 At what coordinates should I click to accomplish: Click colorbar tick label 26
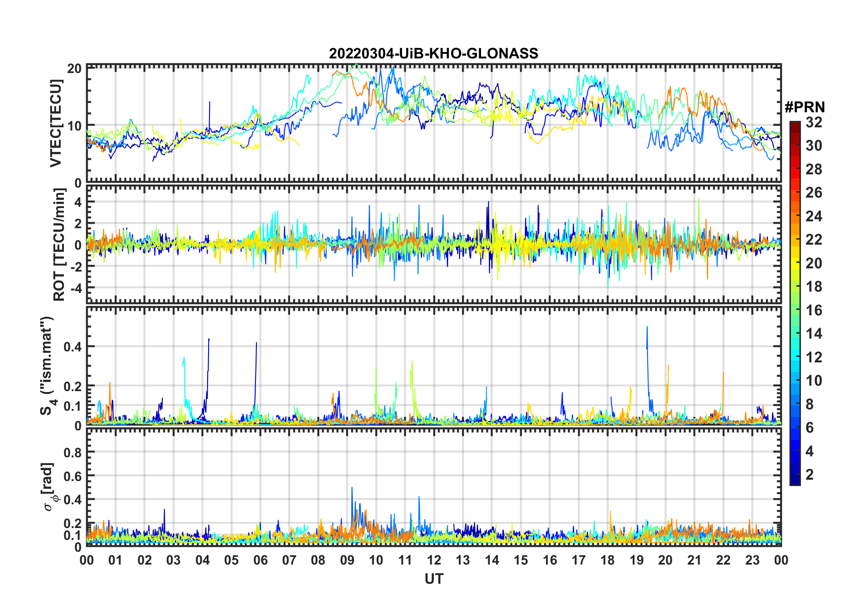tap(814, 192)
